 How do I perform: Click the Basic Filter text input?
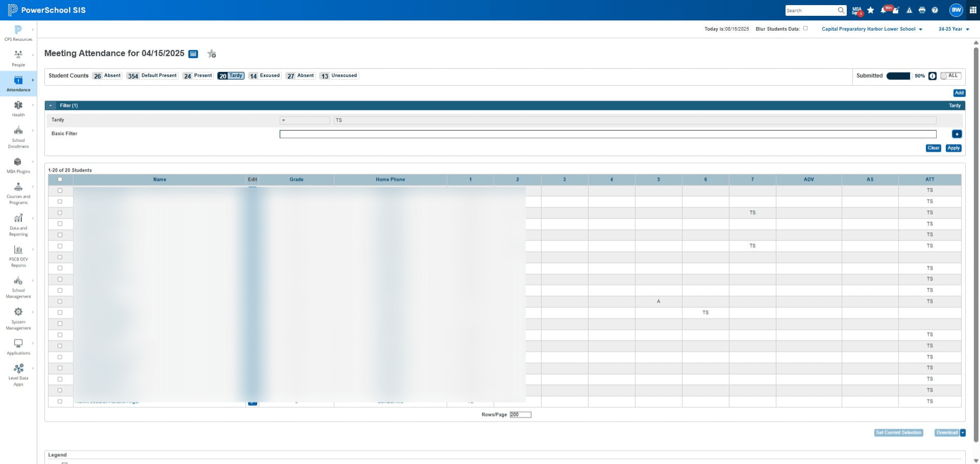coord(608,134)
